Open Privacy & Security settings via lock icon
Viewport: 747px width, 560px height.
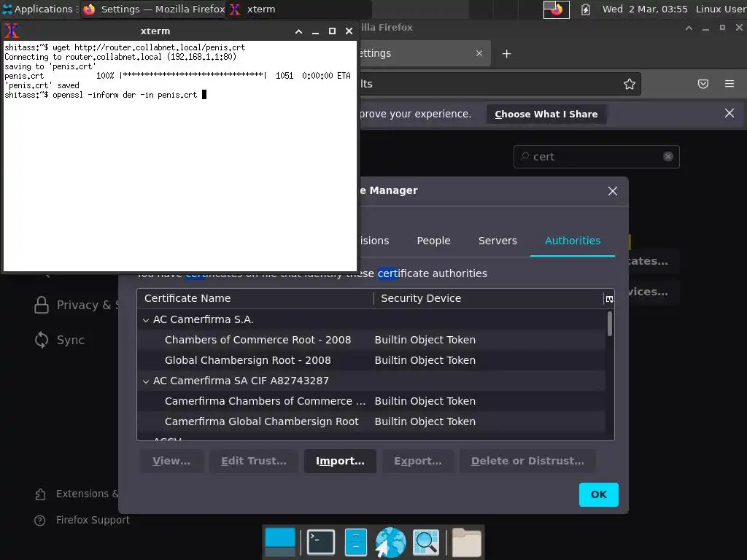[x=42, y=306]
